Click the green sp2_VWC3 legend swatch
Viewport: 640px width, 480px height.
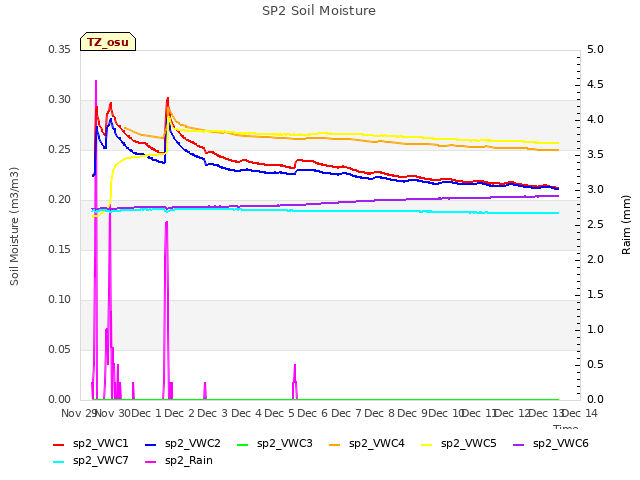(x=242, y=444)
